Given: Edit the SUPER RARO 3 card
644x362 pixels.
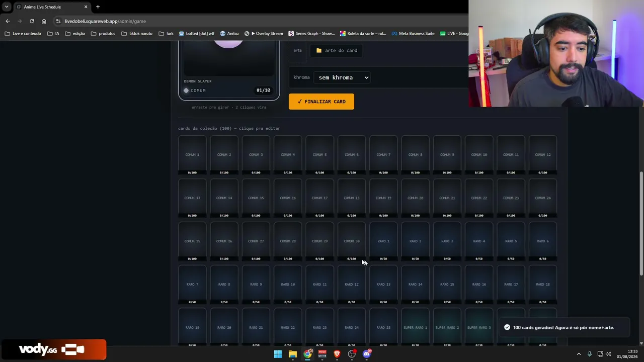Looking at the screenshot, I should point(479,327).
